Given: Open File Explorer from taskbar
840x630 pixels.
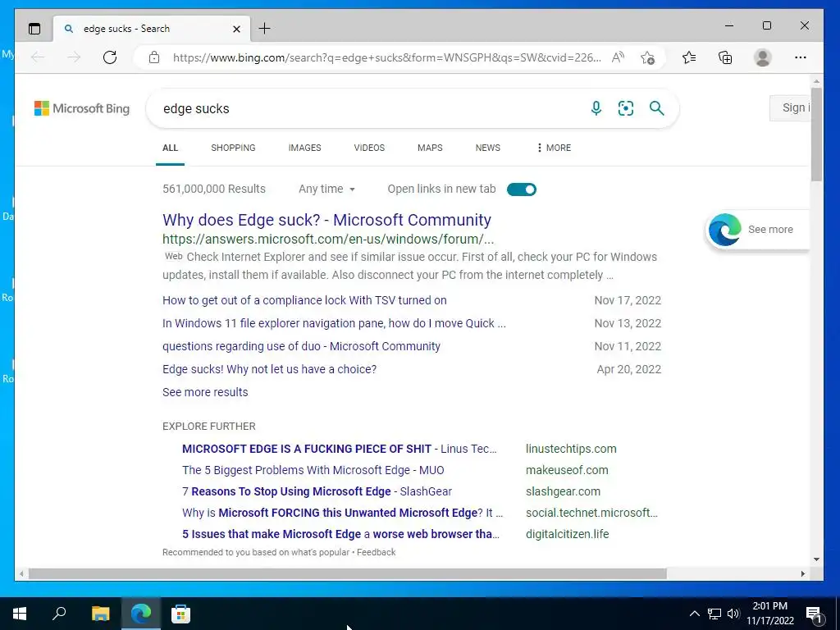Looking at the screenshot, I should [100, 614].
